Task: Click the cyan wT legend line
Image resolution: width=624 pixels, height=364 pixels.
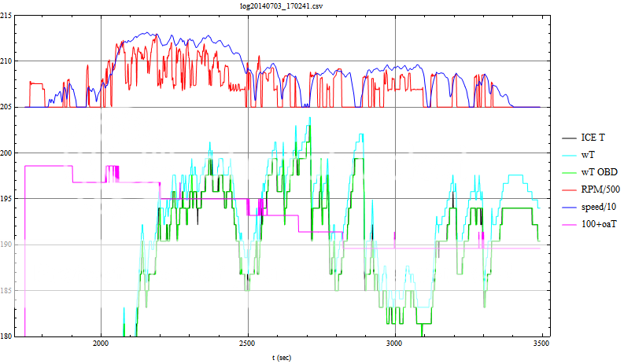Action: click(569, 155)
